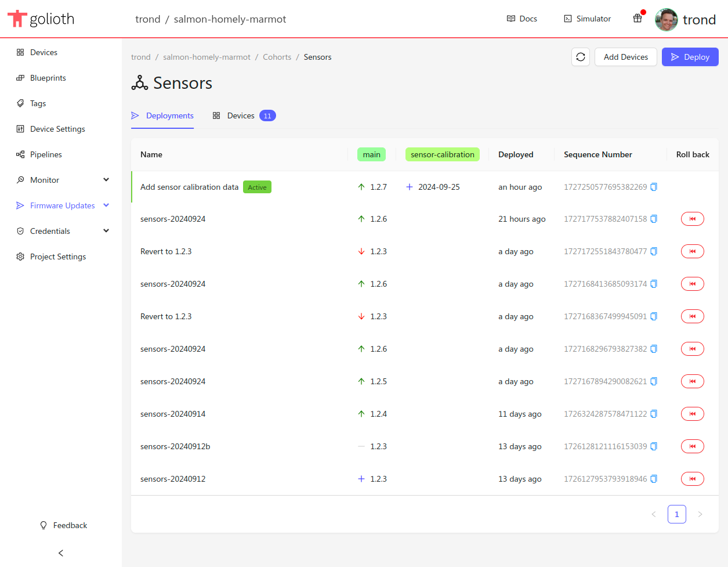Open the Pipelines section
This screenshot has width=728, height=567.
pyautogui.click(x=46, y=154)
